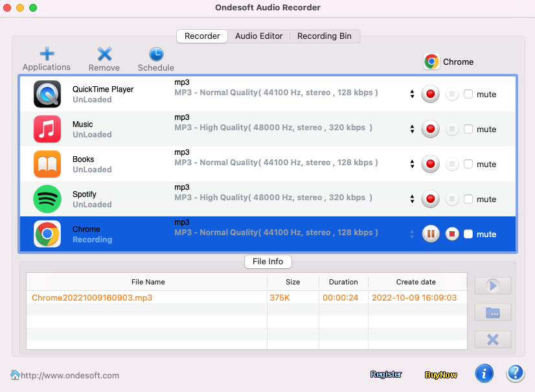Switch to the Recorder tab
535x392 pixels.
pyautogui.click(x=202, y=36)
